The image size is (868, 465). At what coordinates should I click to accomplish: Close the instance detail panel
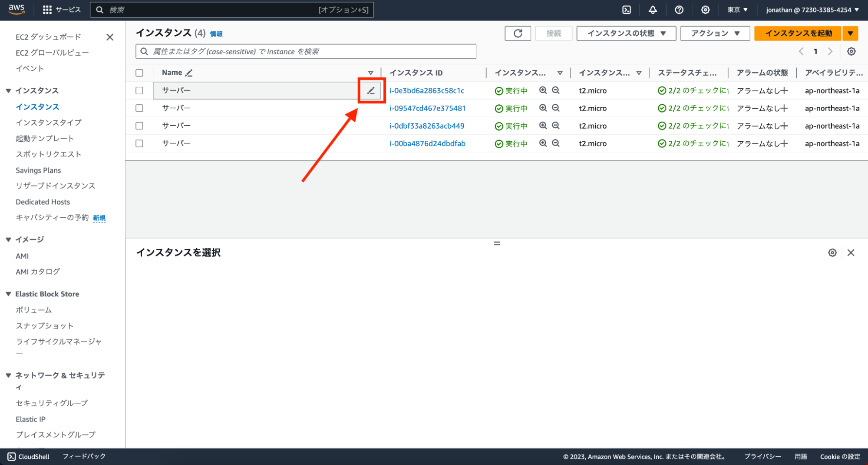point(851,252)
